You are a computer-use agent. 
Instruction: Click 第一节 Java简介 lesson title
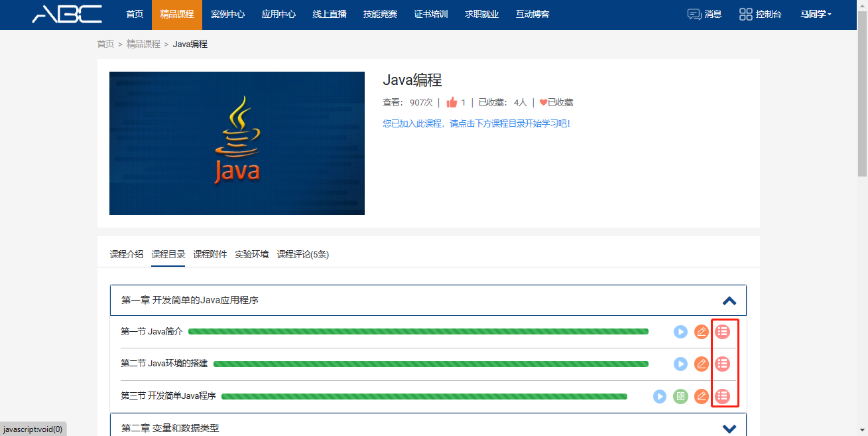point(151,331)
